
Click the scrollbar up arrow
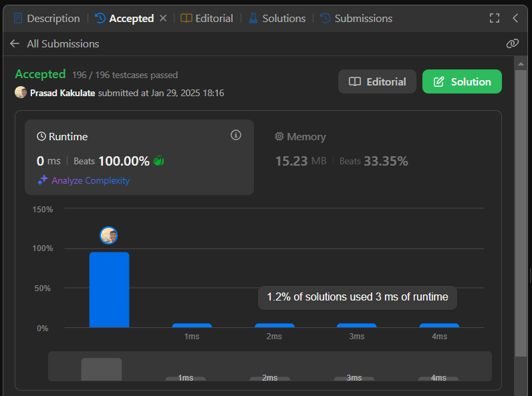point(521,63)
